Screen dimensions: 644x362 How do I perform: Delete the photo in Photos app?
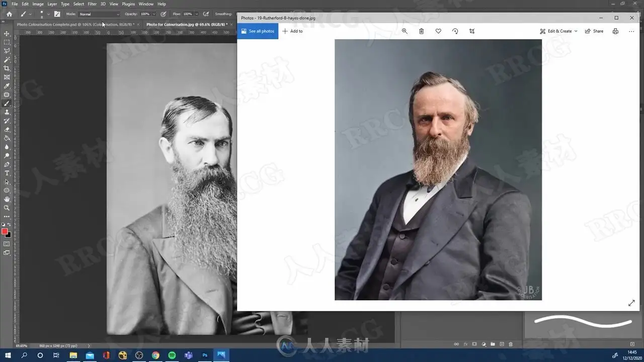pos(422,31)
